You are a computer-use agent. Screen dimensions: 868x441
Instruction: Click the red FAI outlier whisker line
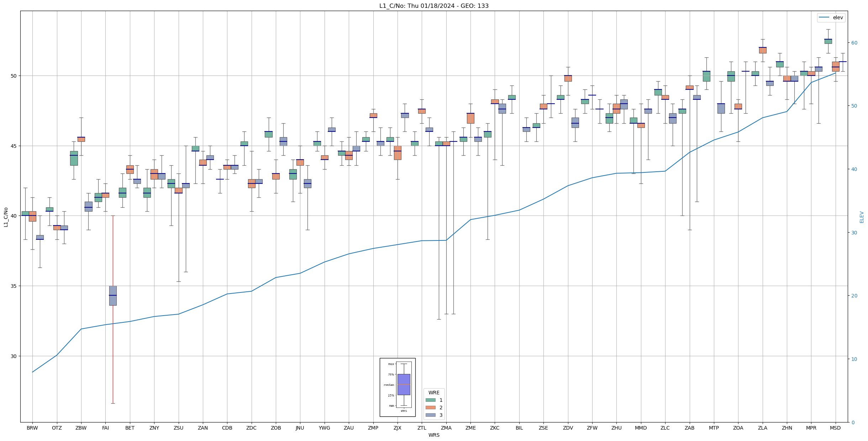coord(113,249)
